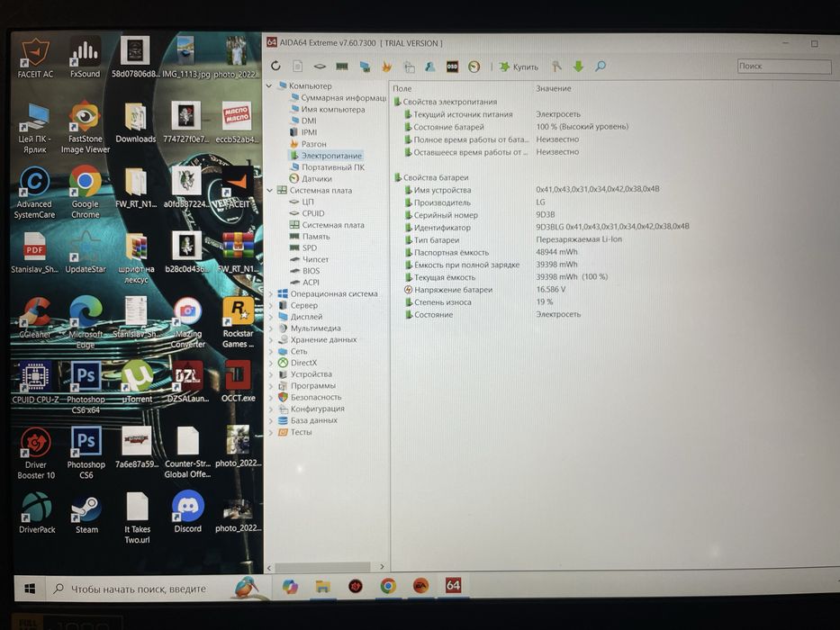Expand the Мультимедиа tree node
Viewport: 840px width, 630px height.
[271, 328]
